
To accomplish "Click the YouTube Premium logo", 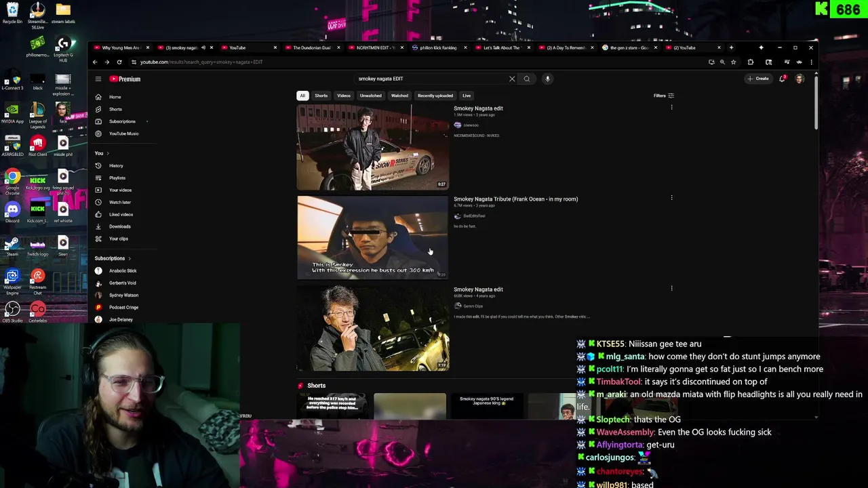I will [x=125, y=79].
